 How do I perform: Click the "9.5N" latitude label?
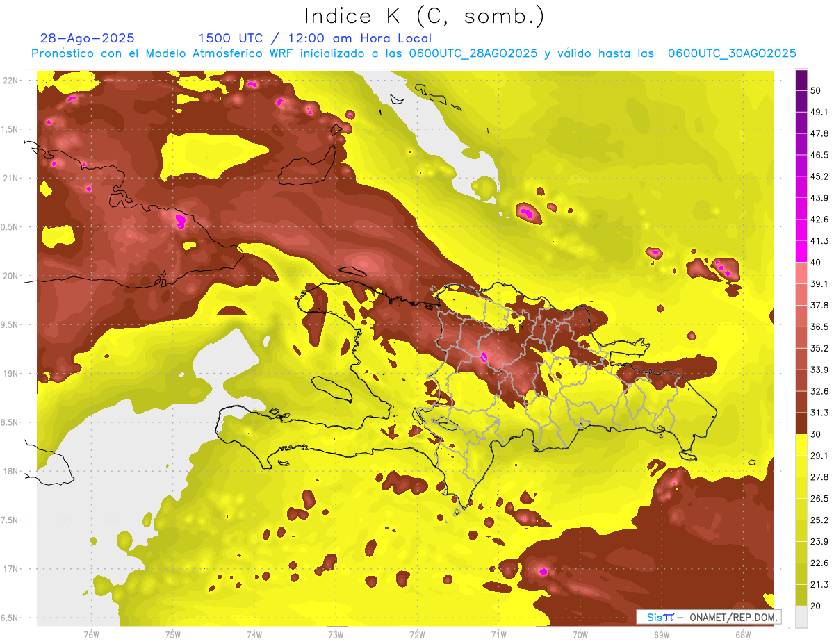10,324
